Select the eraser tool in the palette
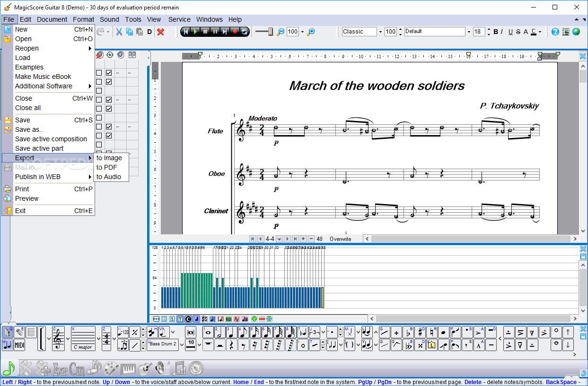The height and width of the screenshot is (386, 588). (x=20, y=332)
